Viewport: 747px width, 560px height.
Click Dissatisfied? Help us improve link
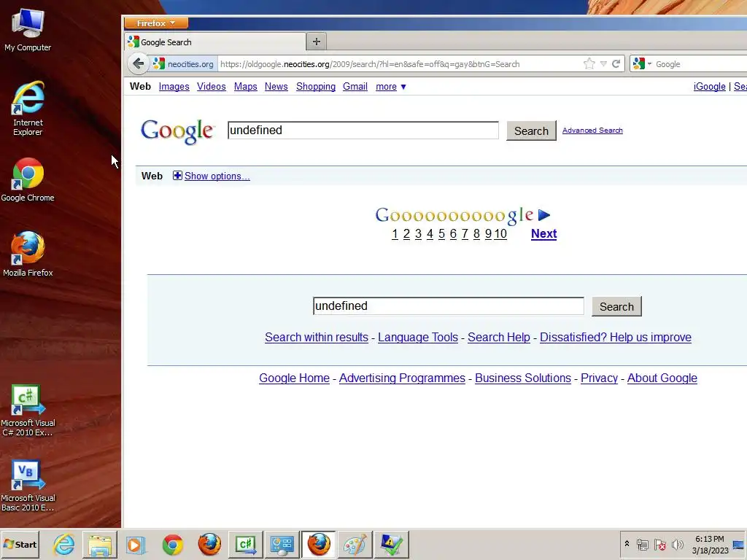click(616, 337)
